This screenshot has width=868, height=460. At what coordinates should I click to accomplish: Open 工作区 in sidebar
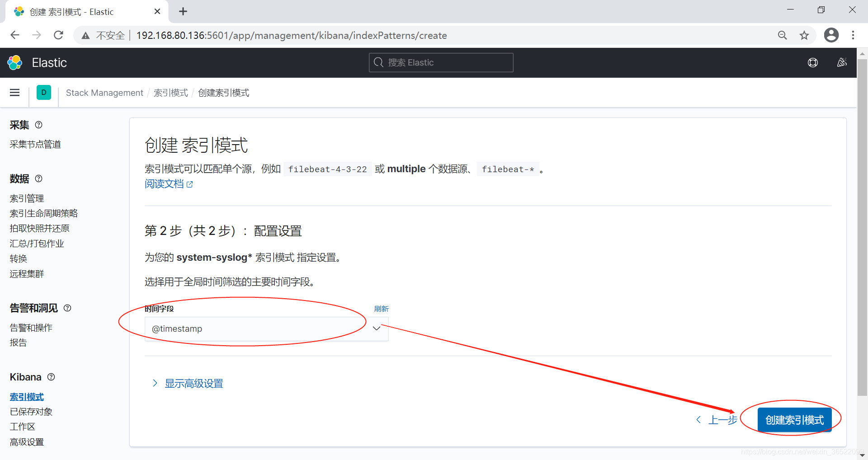point(23,427)
